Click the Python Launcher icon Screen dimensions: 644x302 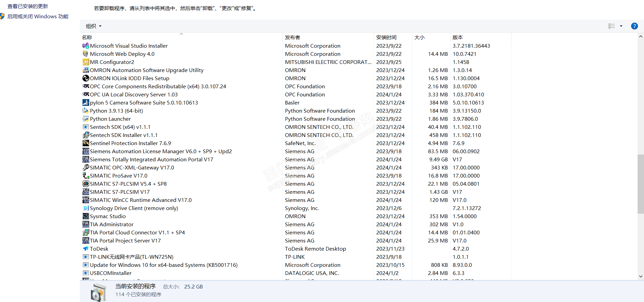coord(86,119)
